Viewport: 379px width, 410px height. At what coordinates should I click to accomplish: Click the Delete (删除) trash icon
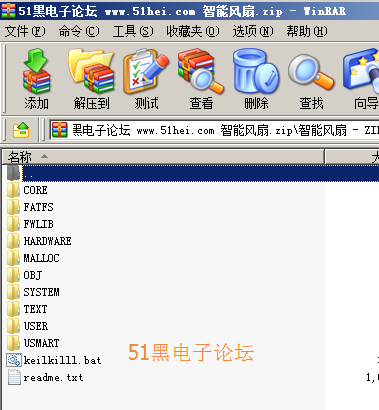pos(256,79)
